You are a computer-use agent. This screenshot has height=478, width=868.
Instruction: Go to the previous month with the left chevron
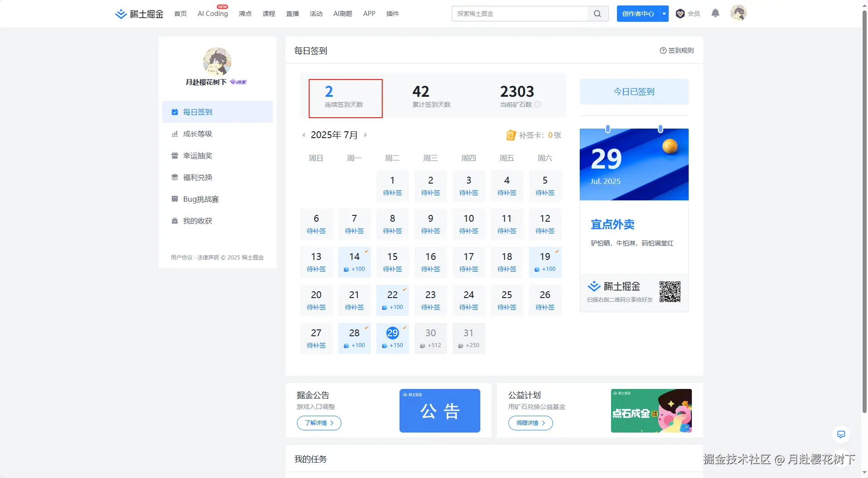(x=303, y=134)
